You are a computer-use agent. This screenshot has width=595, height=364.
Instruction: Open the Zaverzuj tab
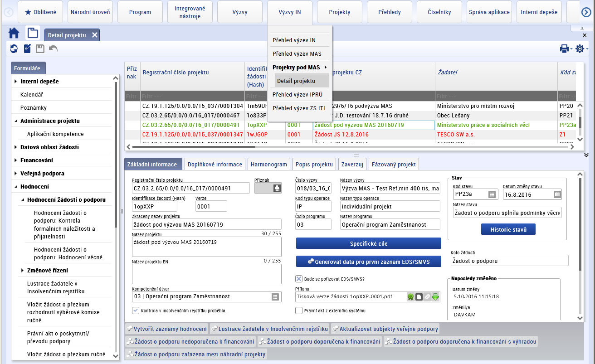[352, 165]
